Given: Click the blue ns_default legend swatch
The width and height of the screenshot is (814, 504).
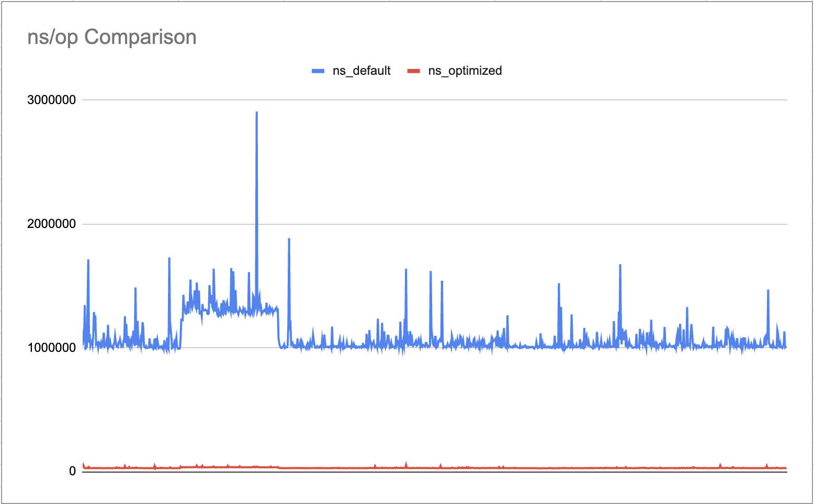Looking at the screenshot, I should [318, 71].
